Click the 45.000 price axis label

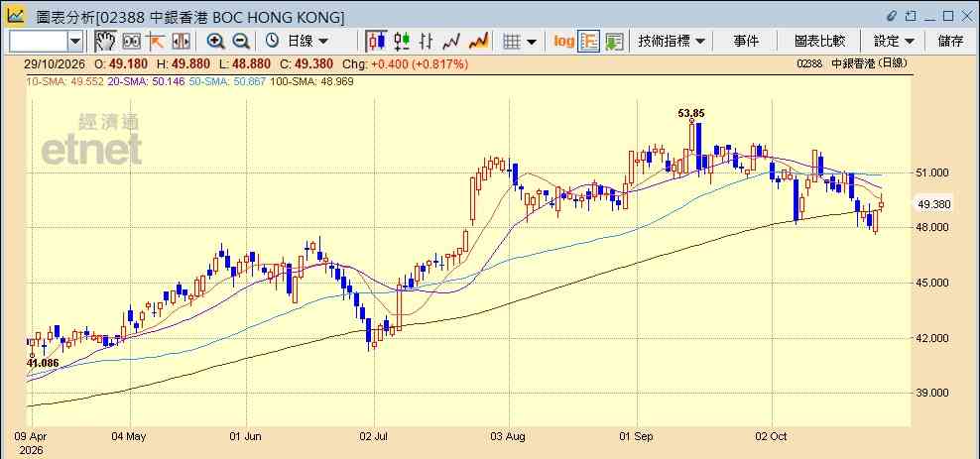934,283
